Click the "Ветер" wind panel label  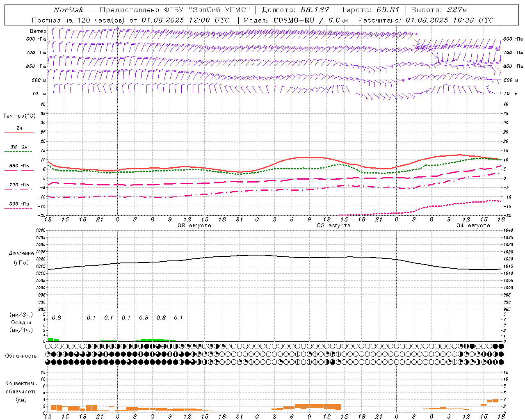[38, 31]
